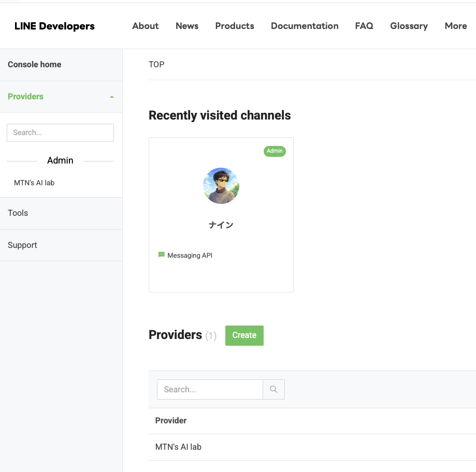Select Console home in sidebar
The image size is (476, 472).
coord(61,65)
